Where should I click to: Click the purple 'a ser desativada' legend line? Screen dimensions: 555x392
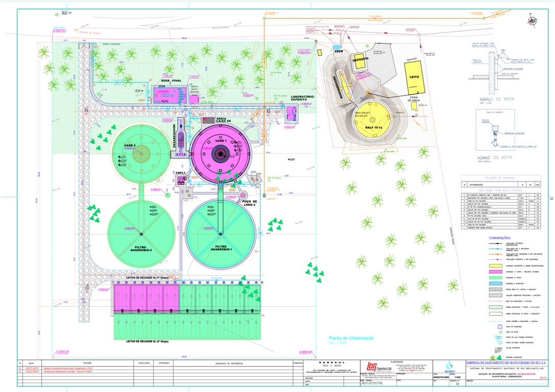tap(496, 259)
